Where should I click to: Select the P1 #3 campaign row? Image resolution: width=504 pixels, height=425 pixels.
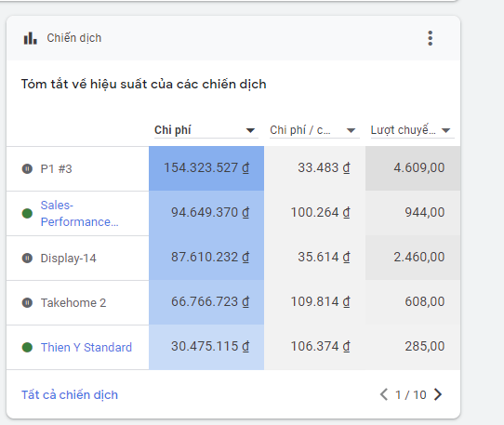pyautogui.click(x=233, y=168)
